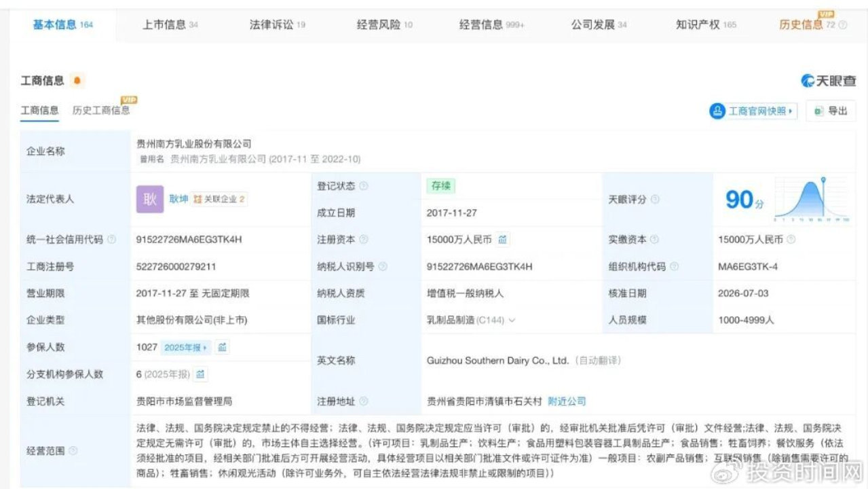Viewport: 868px width, 489px height.
Task: Open 工商官网快照 dropdown button
Action: (x=753, y=111)
